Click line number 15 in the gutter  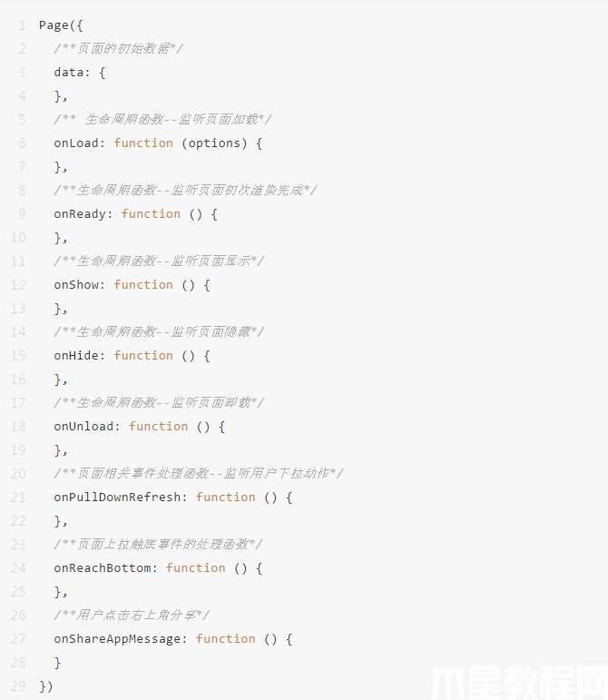pos(18,356)
